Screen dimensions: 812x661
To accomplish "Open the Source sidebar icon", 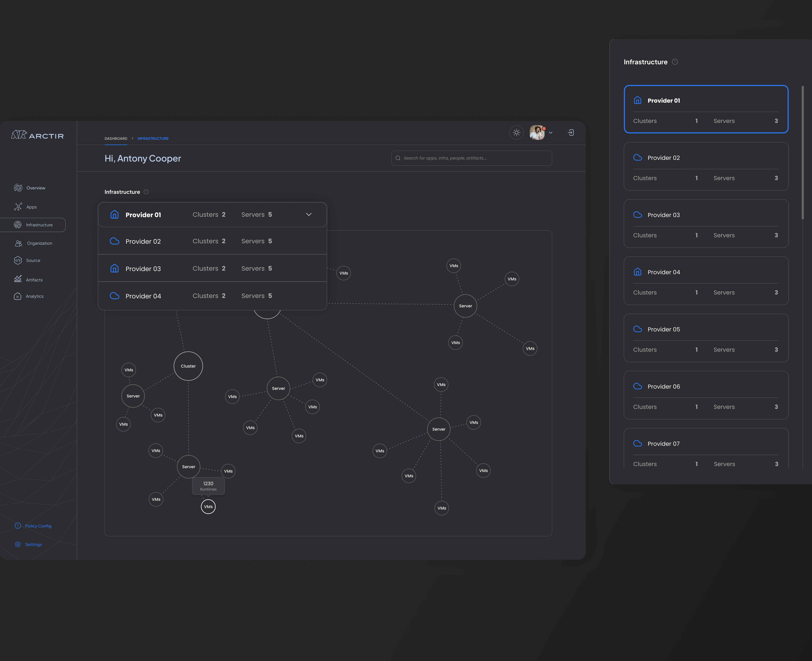I will [x=18, y=260].
